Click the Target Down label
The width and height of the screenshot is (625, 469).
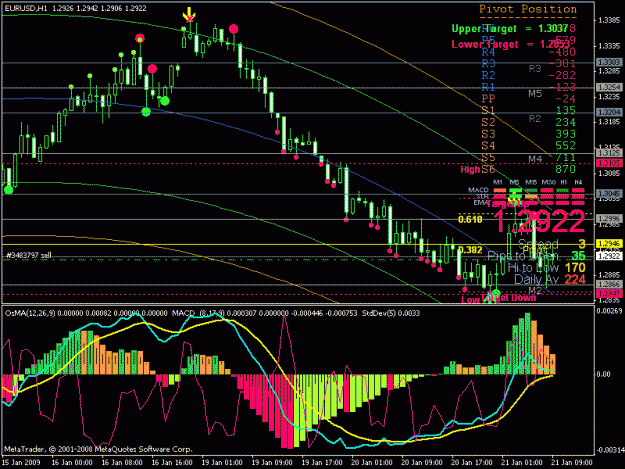click(x=509, y=298)
